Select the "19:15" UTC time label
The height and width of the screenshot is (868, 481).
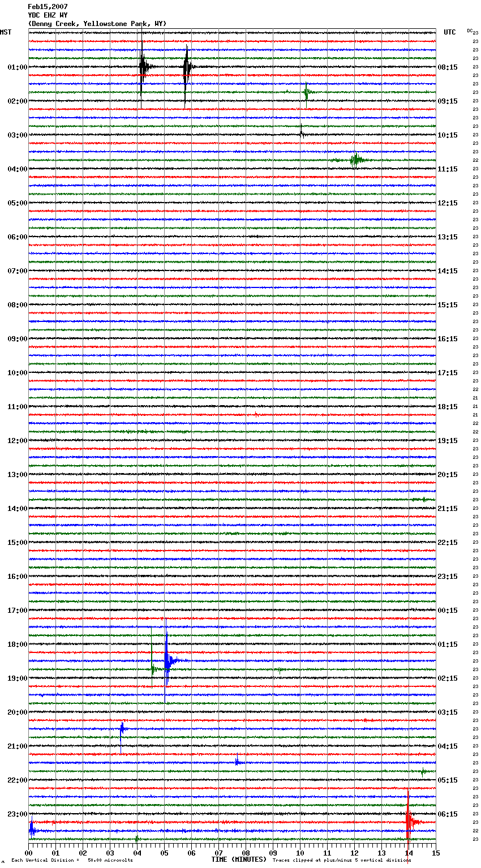click(448, 441)
